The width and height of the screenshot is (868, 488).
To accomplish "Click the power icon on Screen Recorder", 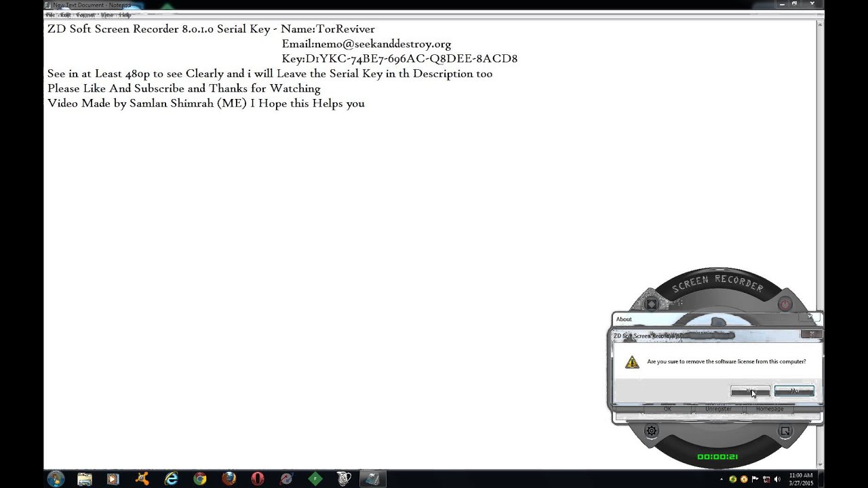I will (785, 304).
